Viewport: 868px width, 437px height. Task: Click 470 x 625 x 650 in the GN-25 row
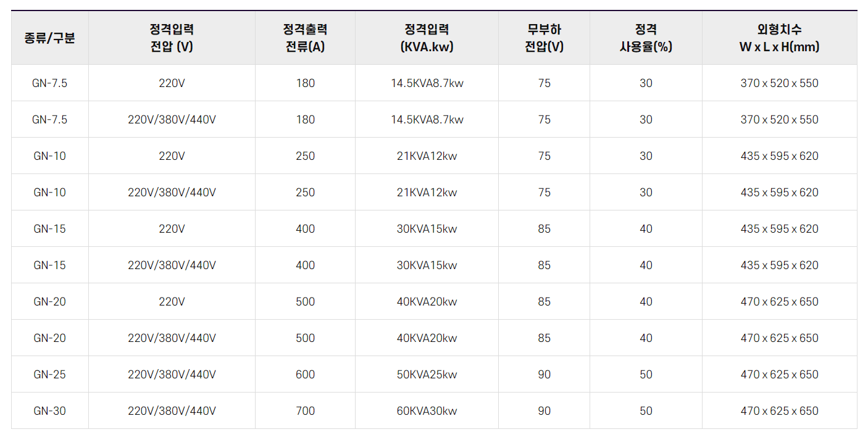click(780, 375)
